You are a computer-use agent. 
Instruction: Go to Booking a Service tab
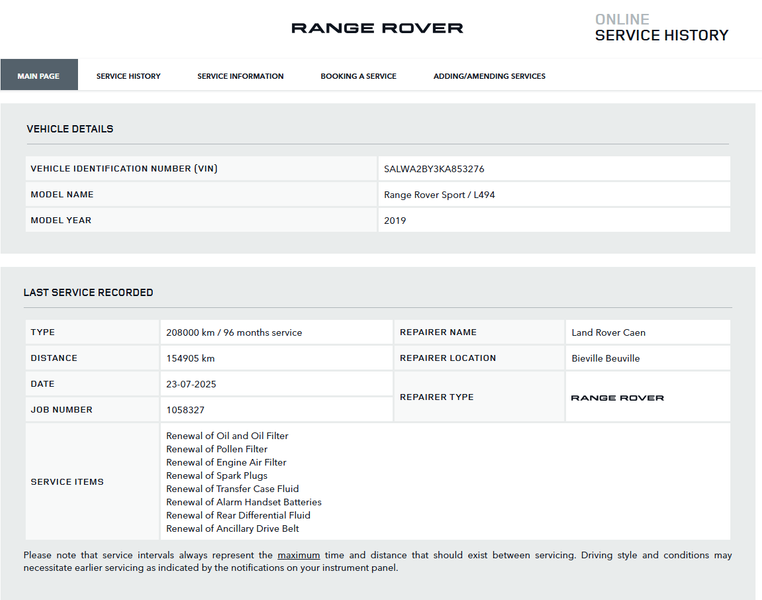point(359,76)
